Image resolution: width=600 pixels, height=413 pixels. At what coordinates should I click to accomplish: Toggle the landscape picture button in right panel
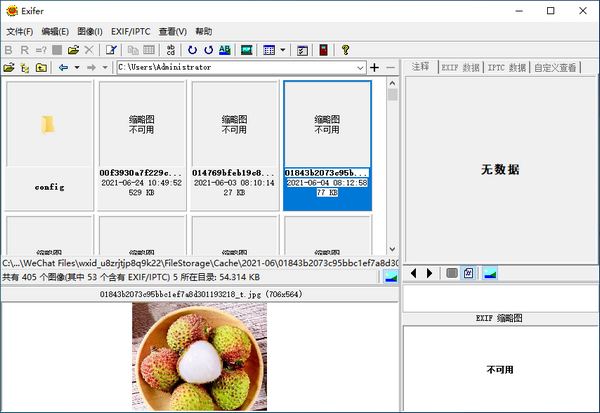[x=490, y=273]
